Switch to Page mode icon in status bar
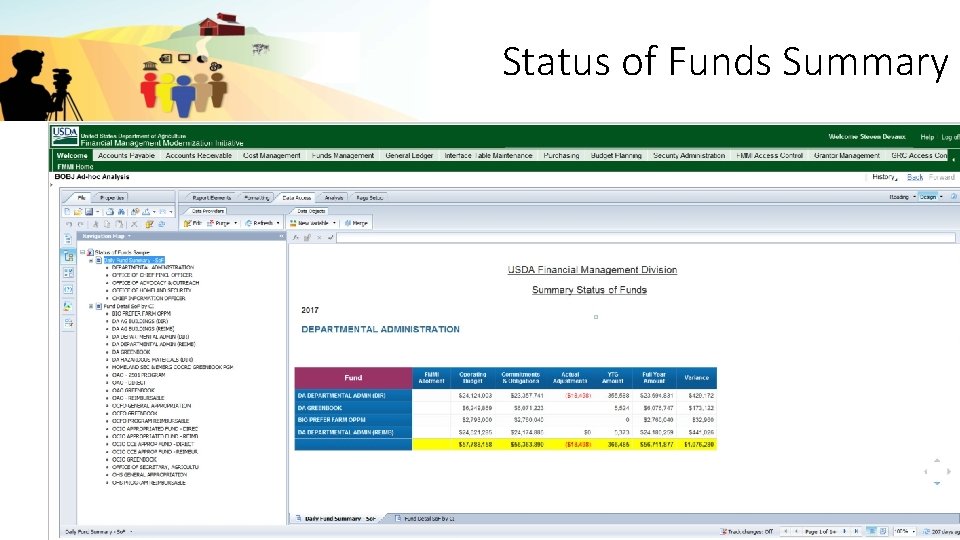The height and width of the screenshot is (540, 960). (882, 531)
